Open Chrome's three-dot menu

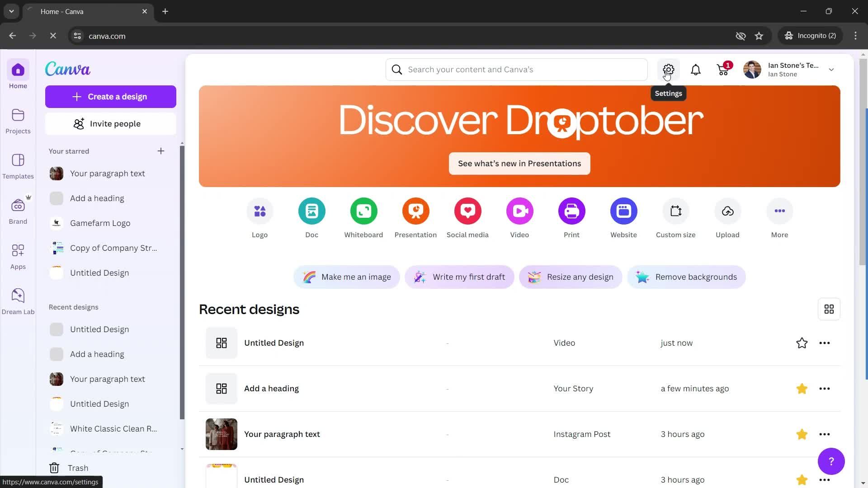(855, 36)
